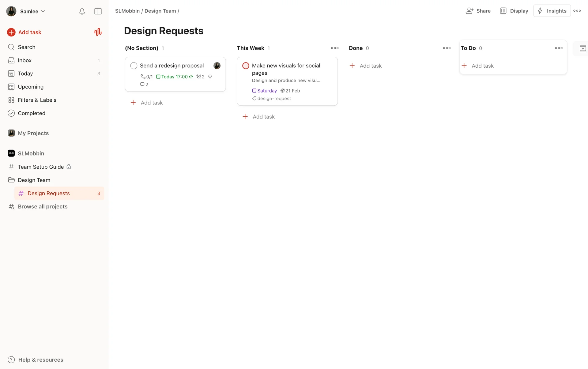Open the Display options
This screenshot has width=588, height=369.
coord(514,11)
